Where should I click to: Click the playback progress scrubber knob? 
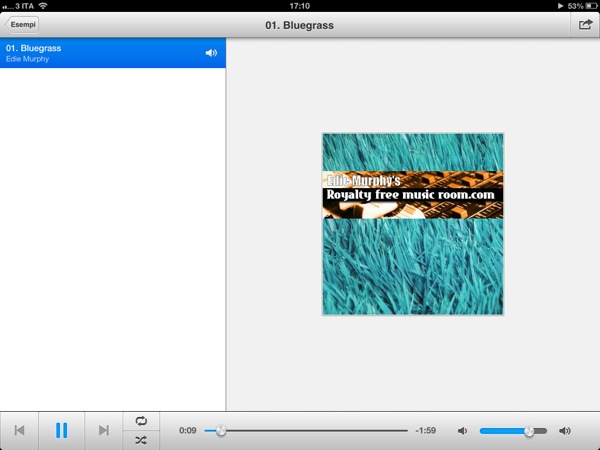point(221,431)
